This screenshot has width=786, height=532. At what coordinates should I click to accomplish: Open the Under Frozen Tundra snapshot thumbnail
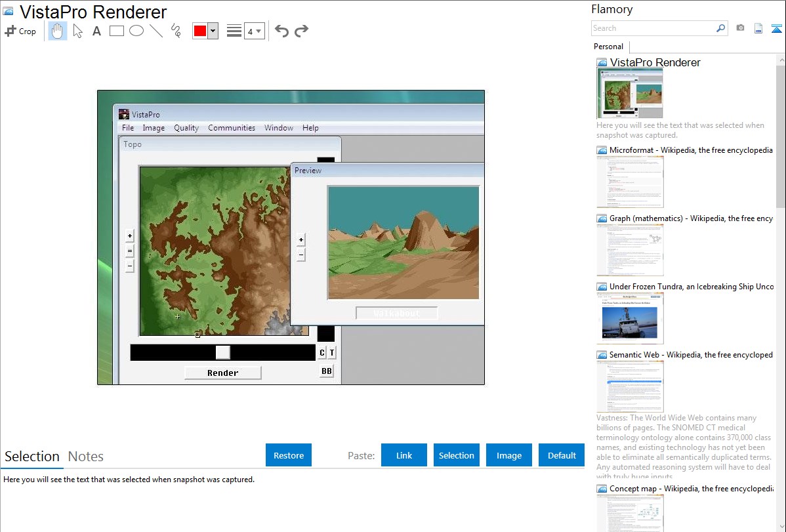[x=630, y=318]
